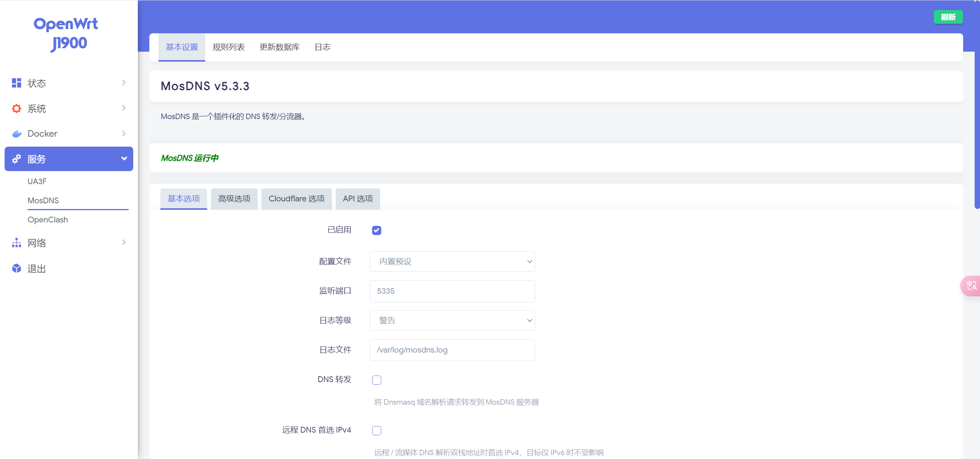Expand the 状态 menu chevron
Screen dimensions: 980x459
click(x=124, y=83)
